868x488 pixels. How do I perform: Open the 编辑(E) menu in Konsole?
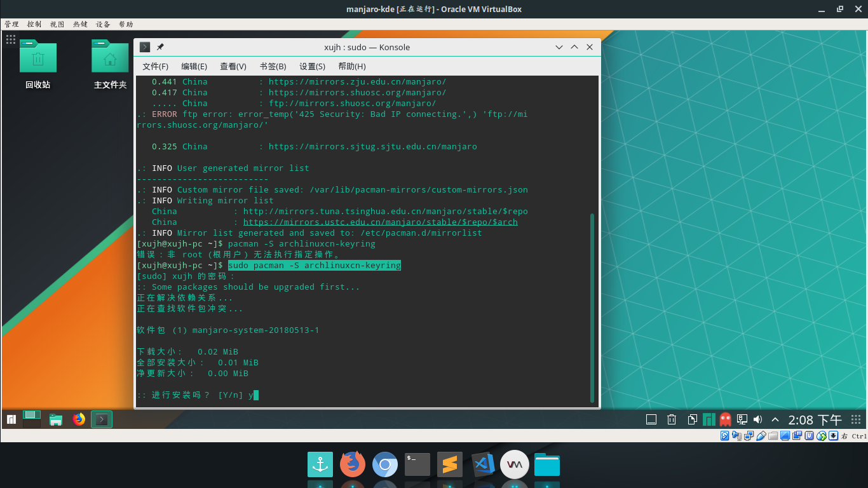pos(194,66)
